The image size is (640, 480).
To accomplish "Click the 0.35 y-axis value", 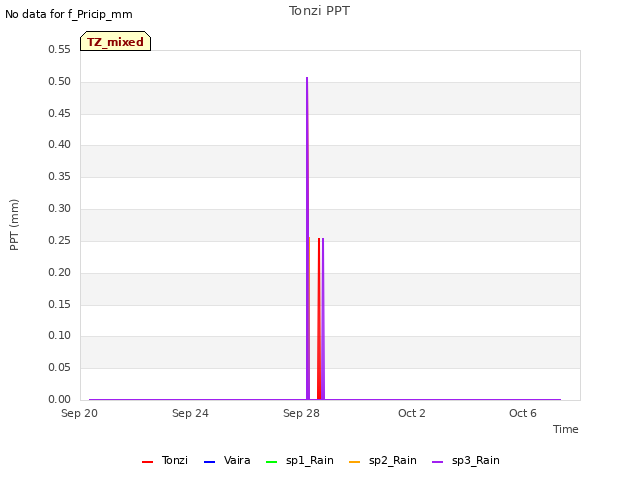I will point(60,176).
